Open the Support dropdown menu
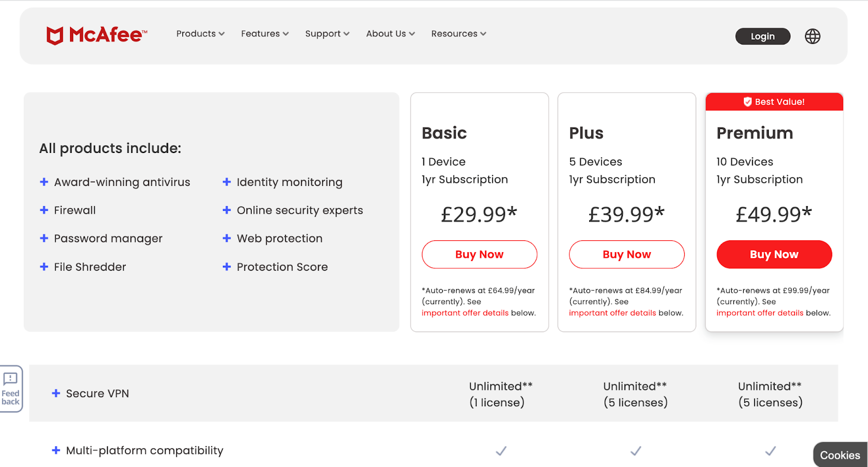 pos(327,34)
